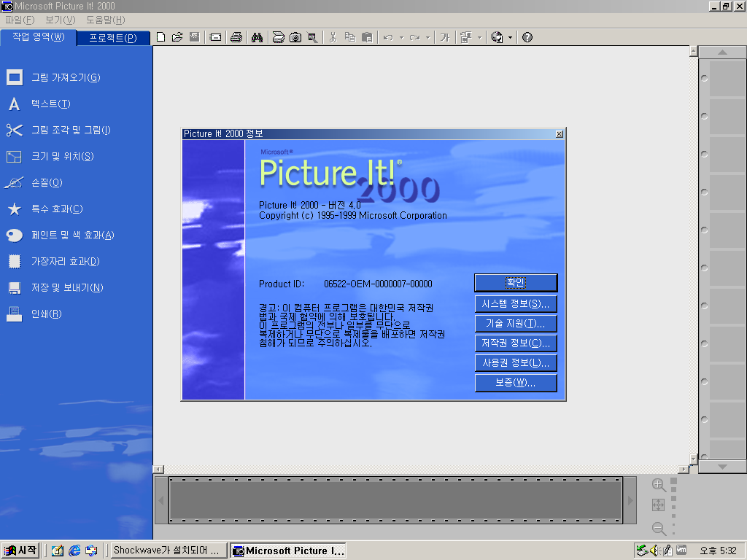This screenshot has height=560, width=747.
Task: Select 그림 가져오기(G) in the sidebar
Action: [53, 77]
